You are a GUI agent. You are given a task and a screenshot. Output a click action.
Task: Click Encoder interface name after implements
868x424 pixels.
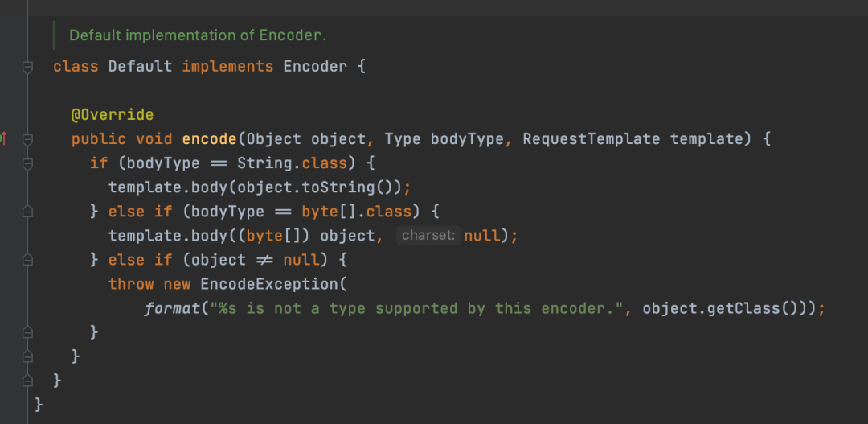pyautogui.click(x=315, y=67)
